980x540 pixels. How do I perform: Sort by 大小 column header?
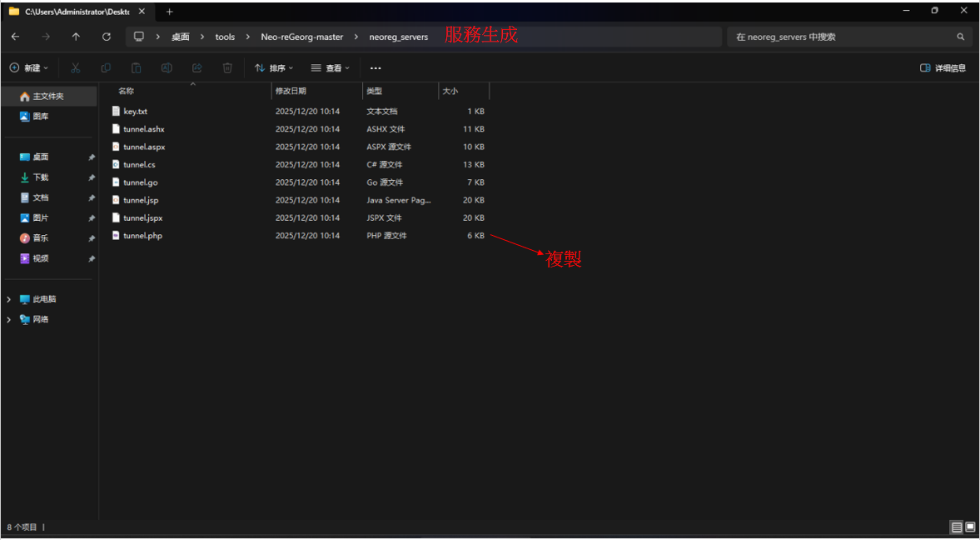click(x=450, y=91)
